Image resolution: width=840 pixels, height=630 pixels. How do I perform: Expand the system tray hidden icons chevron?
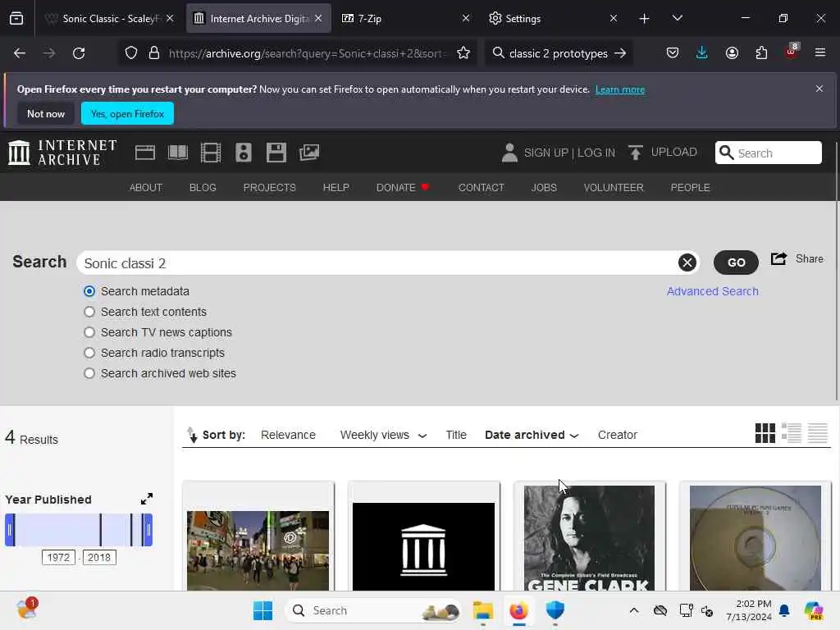[634, 610]
